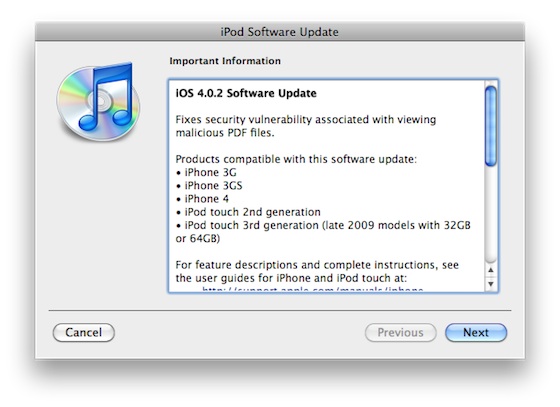Image resolution: width=560 pixels, height=407 pixels.
Task: Click the Important Information heading
Action: (x=225, y=61)
